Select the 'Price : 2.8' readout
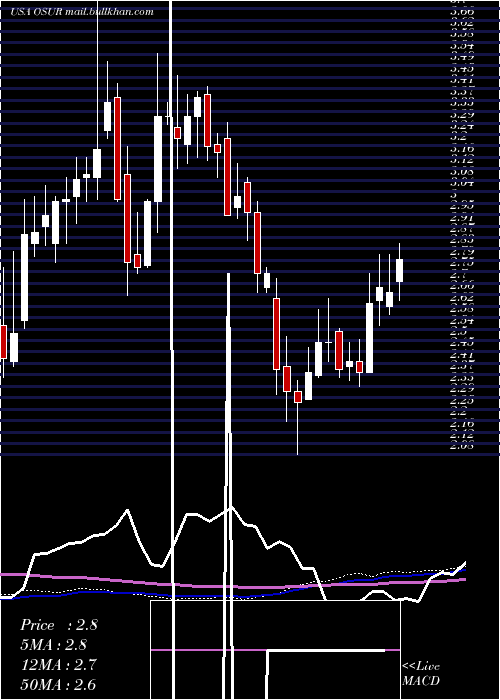 58,625
